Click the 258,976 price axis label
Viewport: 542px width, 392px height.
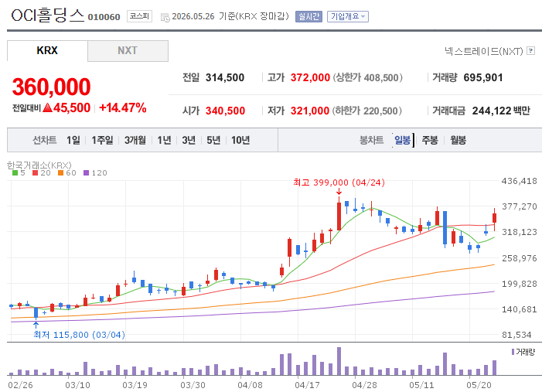click(519, 258)
